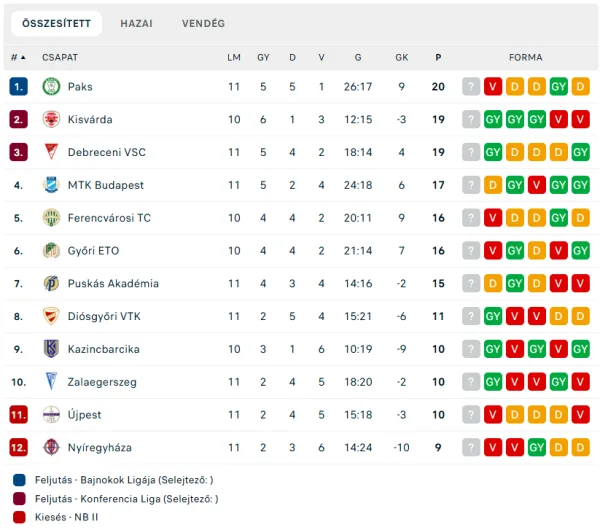Click the Paks club logo
This screenshot has height=530, width=600.
[x=51, y=87]
